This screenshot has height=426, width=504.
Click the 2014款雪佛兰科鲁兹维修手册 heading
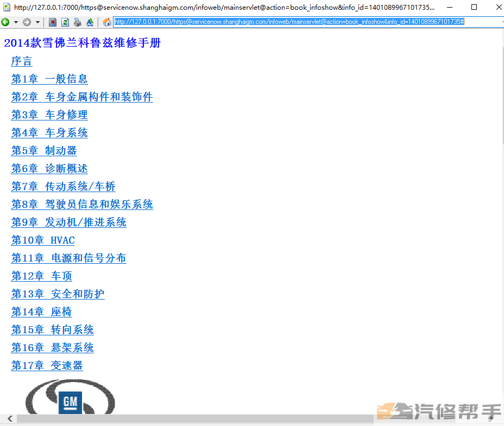click(83, 43)
